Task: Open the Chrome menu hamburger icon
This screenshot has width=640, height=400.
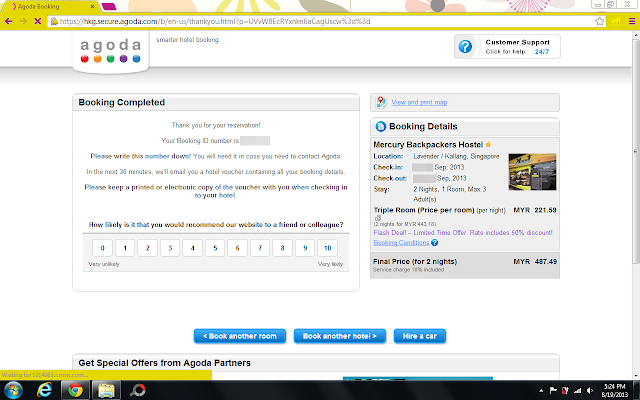Action: (x=632, y=21)
